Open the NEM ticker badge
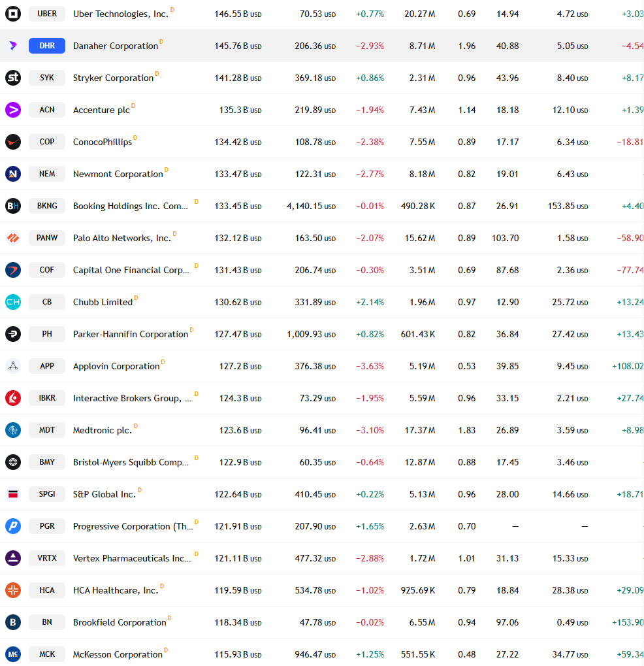Viewport: 644px width, 666px height. (47, 174)
